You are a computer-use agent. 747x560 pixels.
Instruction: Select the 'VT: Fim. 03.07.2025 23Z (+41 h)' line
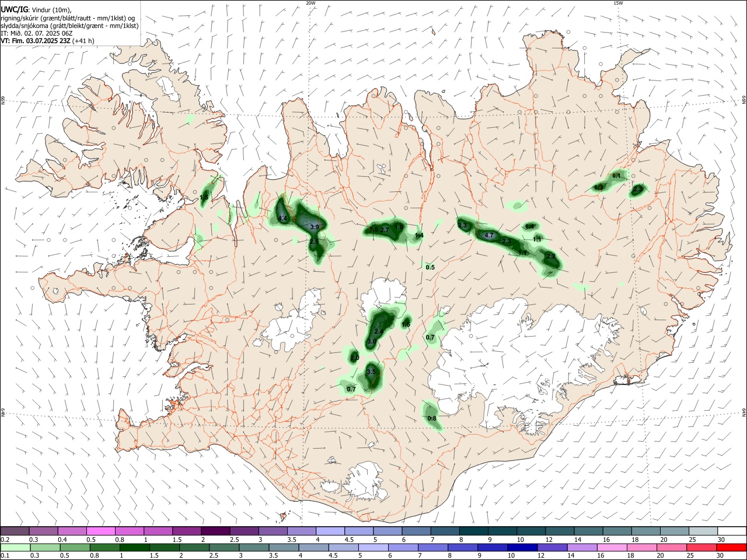pyautogui.click(x=47, y=41)
